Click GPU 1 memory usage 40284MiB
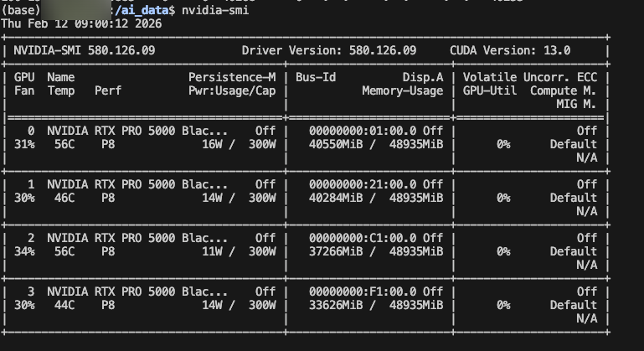 click(336, 198)
